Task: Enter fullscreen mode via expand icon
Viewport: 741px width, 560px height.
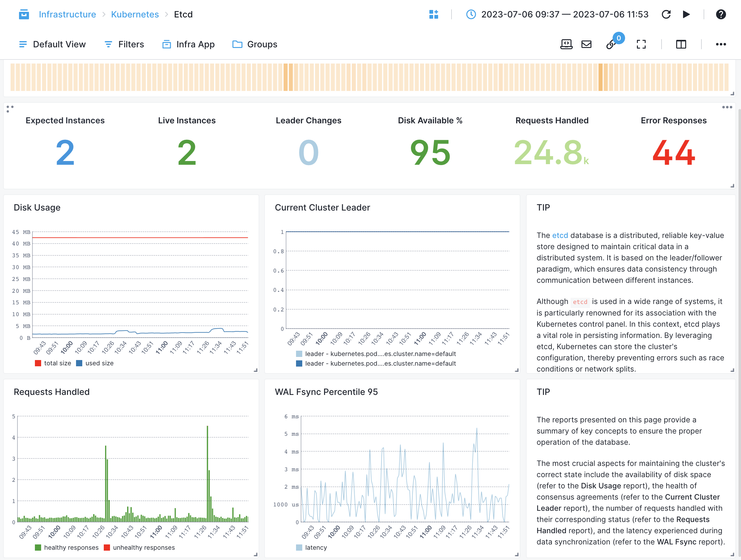Action: 641,44
